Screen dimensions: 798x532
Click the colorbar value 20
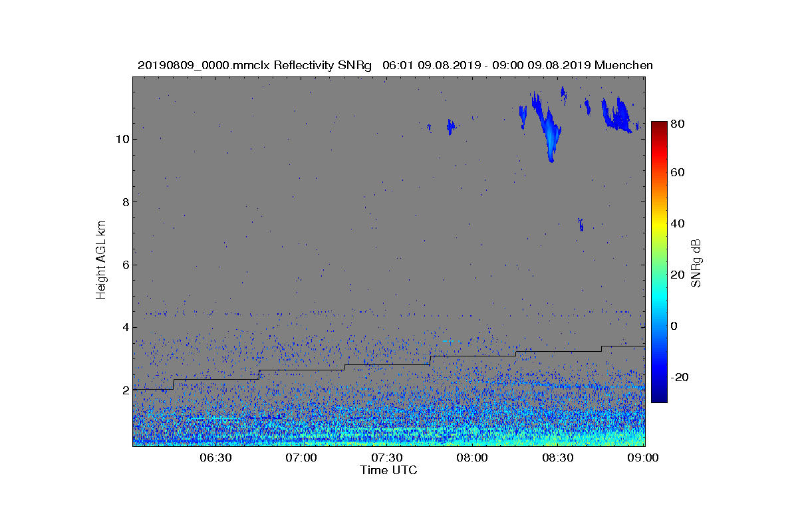[679, 275]
